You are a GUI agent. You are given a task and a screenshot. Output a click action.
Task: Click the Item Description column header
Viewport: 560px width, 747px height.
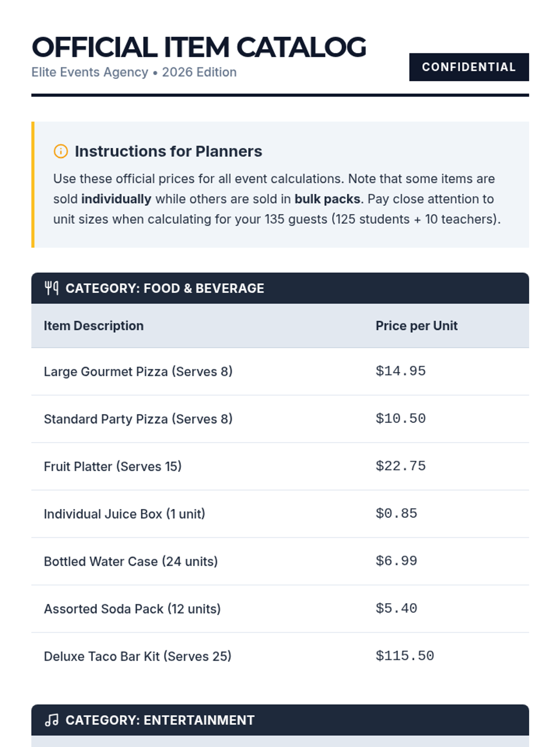pyautogui.click(x=94, y=326)
